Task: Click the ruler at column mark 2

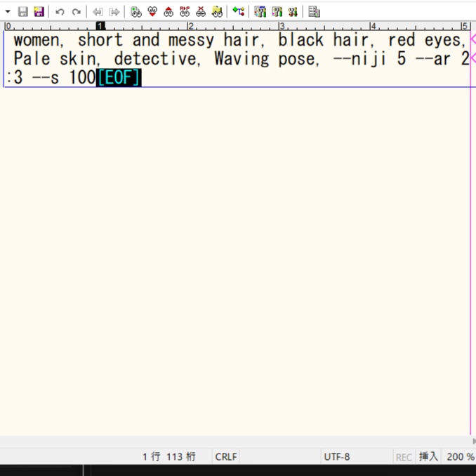Action: pyautogui.click(x=190, y=26)
